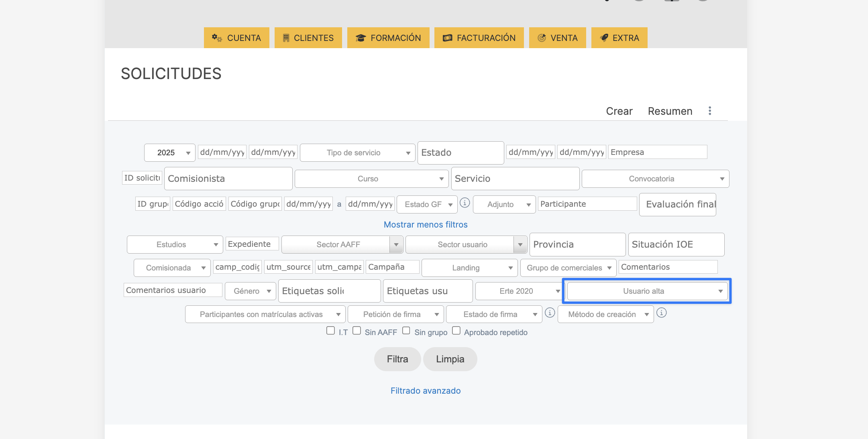Viewport: 868px width, 439px height.
Task: Enable the I.T checkbox
Action: [x=330, y=331]
